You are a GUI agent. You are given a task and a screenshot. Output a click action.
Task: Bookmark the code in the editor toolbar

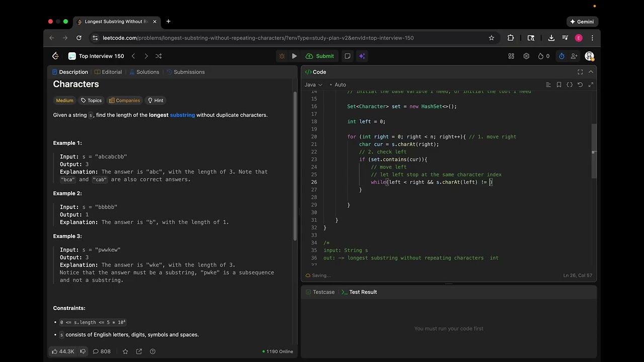click(x=559, y=84)
